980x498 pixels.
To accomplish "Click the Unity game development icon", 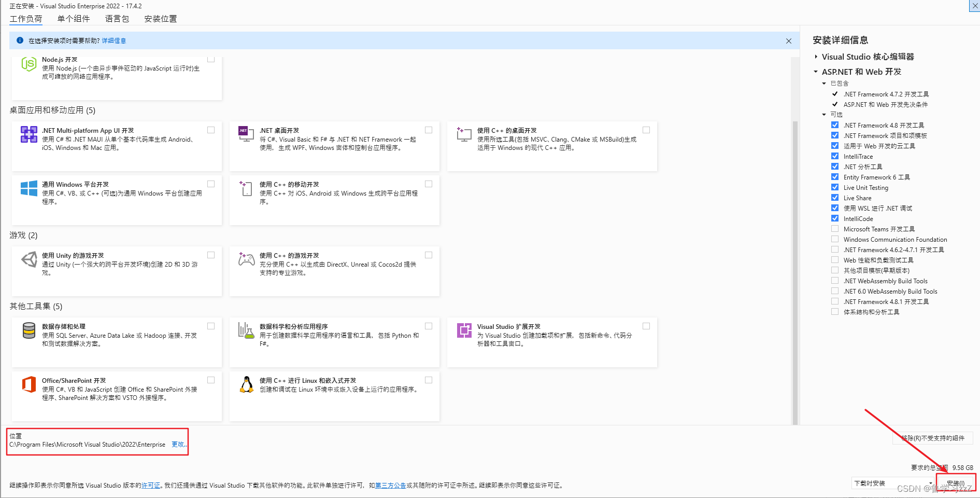I will pos(29,259).
